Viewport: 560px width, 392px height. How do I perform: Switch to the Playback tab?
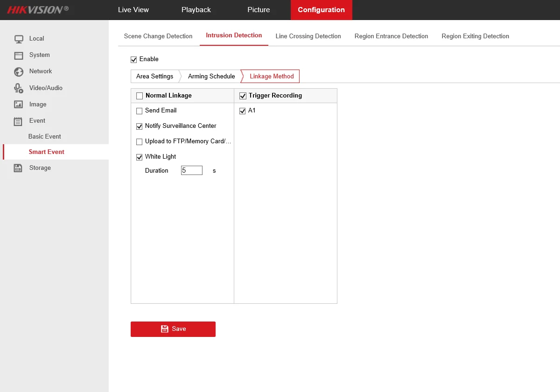pyautogui.click(x=196, y=10)
